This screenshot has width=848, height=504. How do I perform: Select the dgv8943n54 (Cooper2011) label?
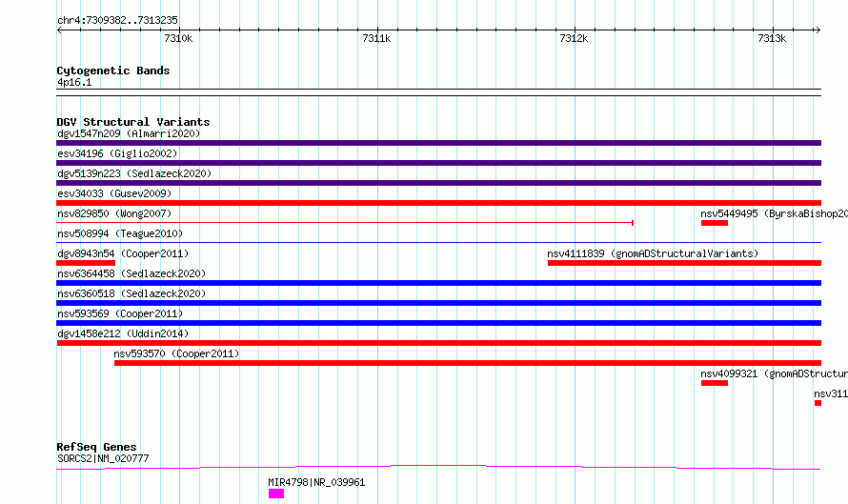(123, 253)
